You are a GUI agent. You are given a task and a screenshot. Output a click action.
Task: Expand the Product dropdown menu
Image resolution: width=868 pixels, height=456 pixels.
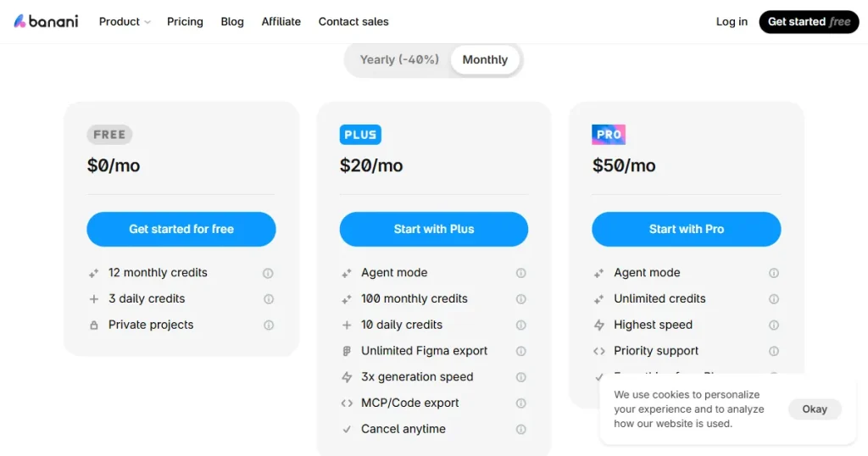point(125,21)
